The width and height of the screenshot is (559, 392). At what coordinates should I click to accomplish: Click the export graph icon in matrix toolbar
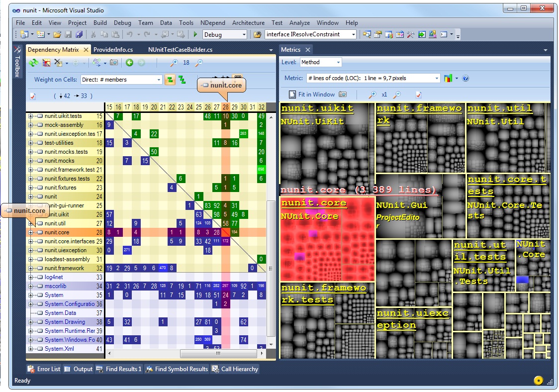(96, 63)
